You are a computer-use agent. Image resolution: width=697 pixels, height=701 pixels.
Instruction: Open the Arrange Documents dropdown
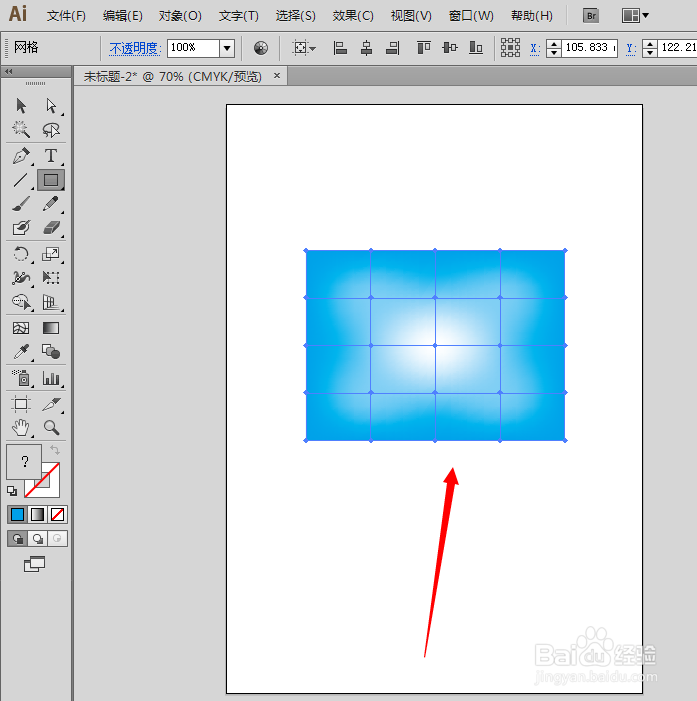tap(635, 16)
